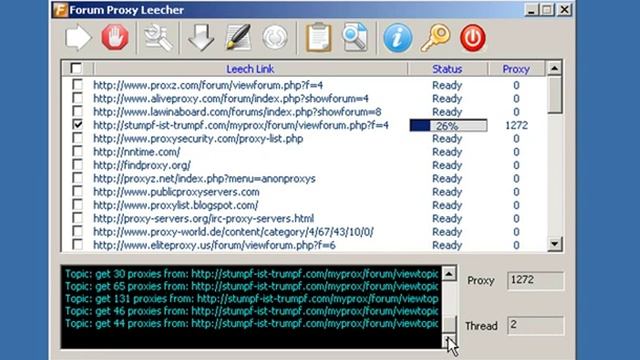Select the proxy-servers.org irc-proxy-servers link
Image resolution: width=640 pixels, height=360 pixels.
tap(204, 218)
